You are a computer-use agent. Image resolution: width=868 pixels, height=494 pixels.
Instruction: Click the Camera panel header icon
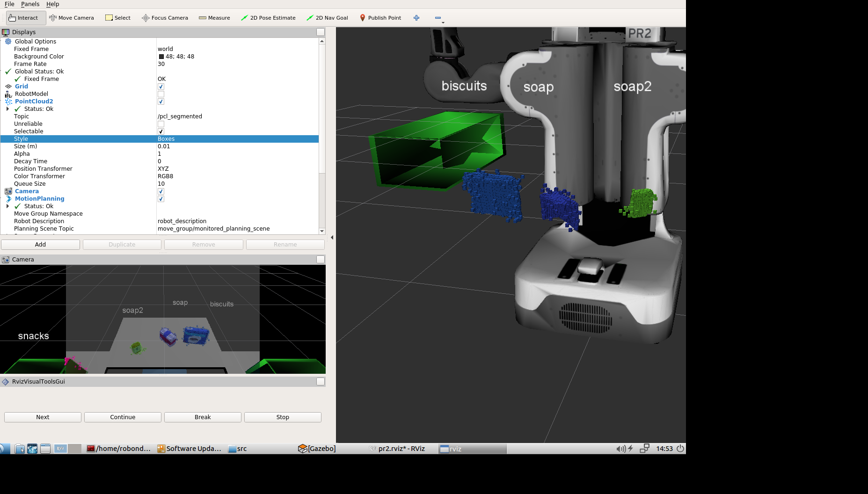[x=6, y=260]
